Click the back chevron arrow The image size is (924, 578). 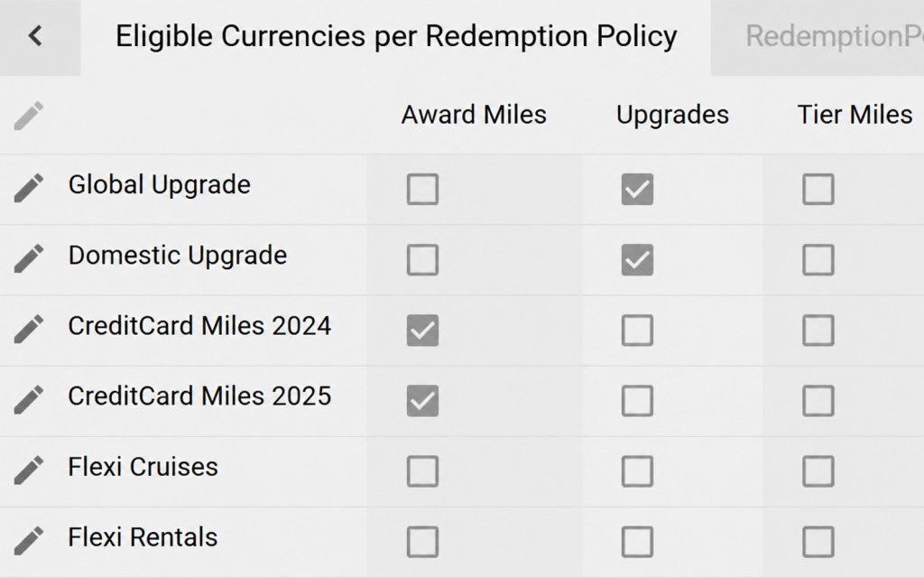[35, 36]
